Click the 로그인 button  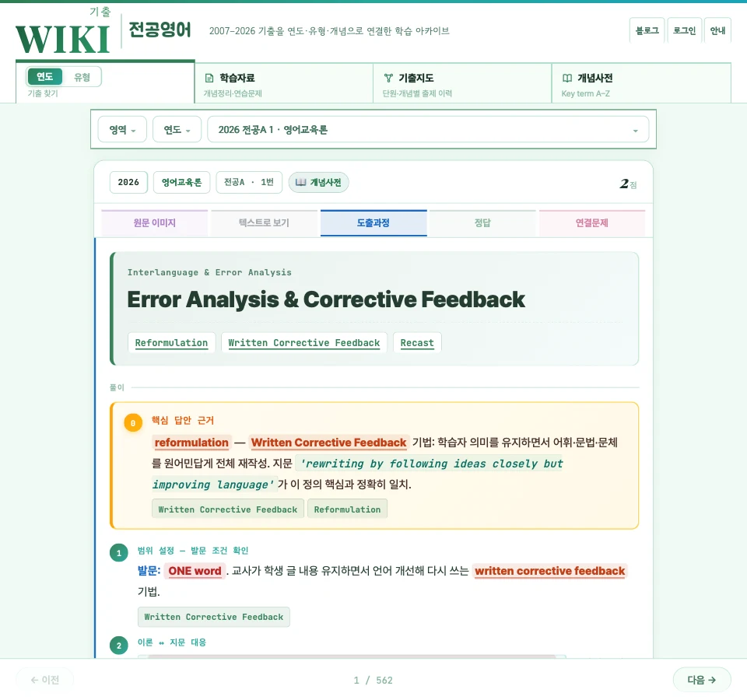pyautogui.click(x=684, y=30)
